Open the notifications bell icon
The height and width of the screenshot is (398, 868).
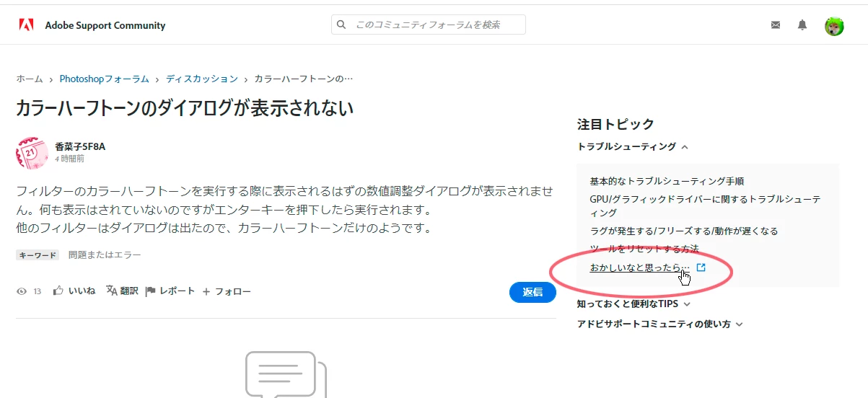coord(802,25)
